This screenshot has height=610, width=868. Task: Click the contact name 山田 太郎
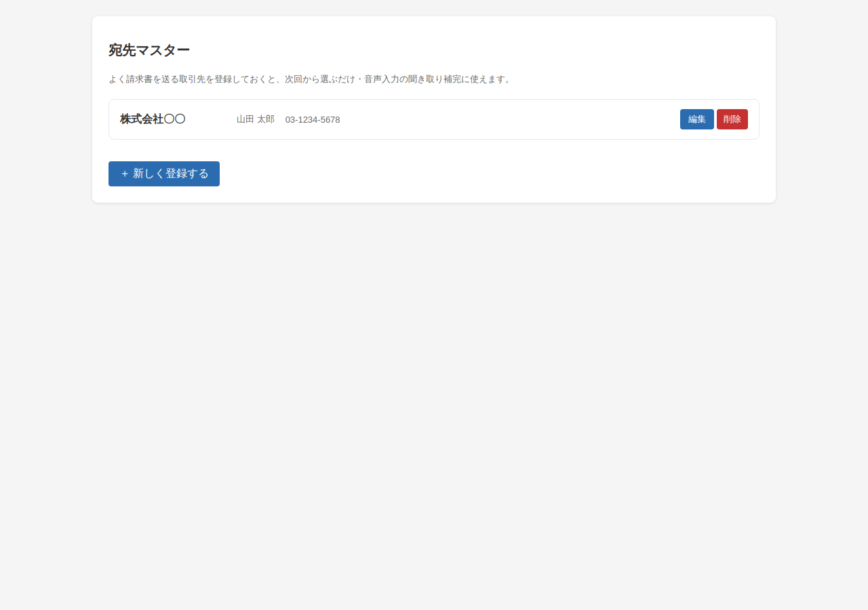tap(256, 119)
